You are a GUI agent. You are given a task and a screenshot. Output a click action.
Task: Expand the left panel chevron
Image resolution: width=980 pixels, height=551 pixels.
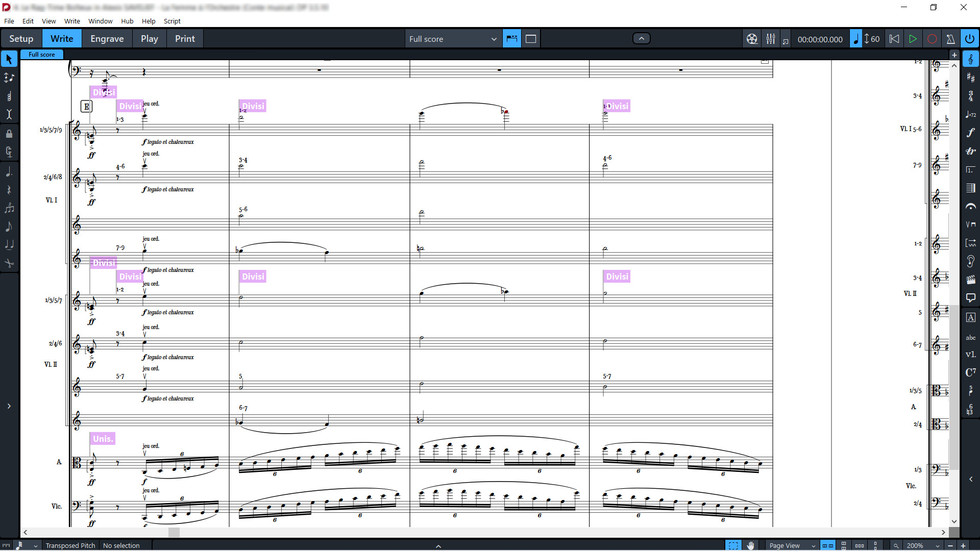tap(9, 406)
